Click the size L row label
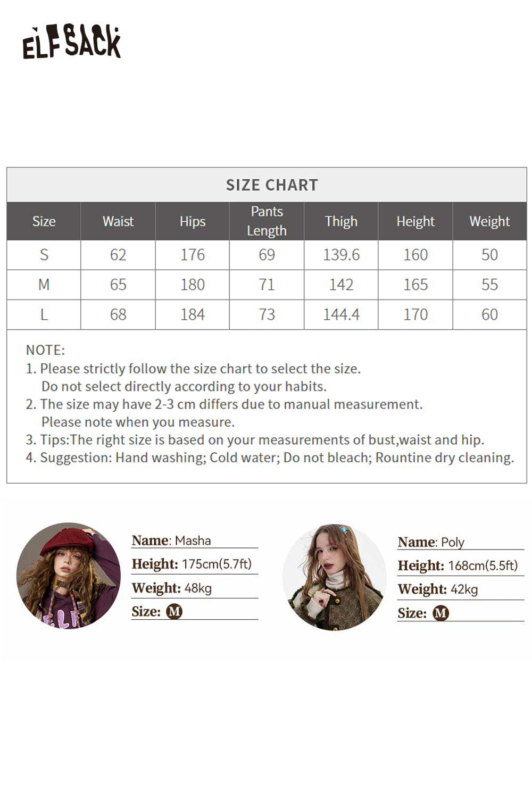Viewport: 532px width, 798px height. point(44,314)
